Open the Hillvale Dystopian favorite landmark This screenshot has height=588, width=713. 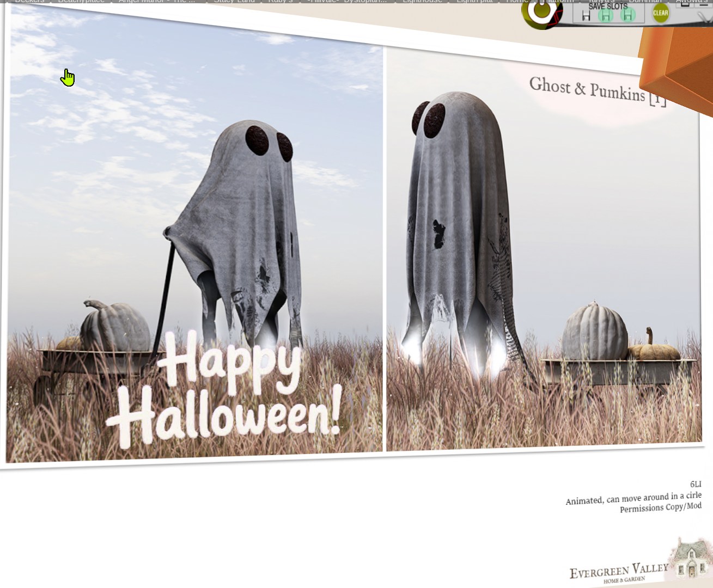(347, 2)
